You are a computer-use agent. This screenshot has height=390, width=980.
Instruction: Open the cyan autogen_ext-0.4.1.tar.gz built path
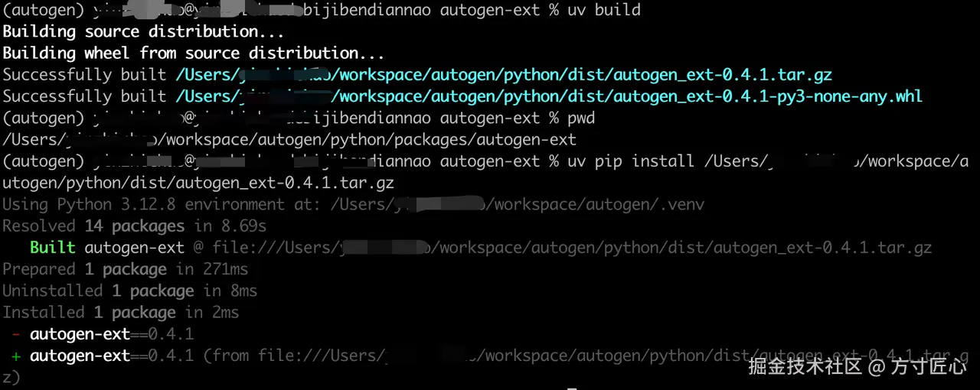coord(503,75)
